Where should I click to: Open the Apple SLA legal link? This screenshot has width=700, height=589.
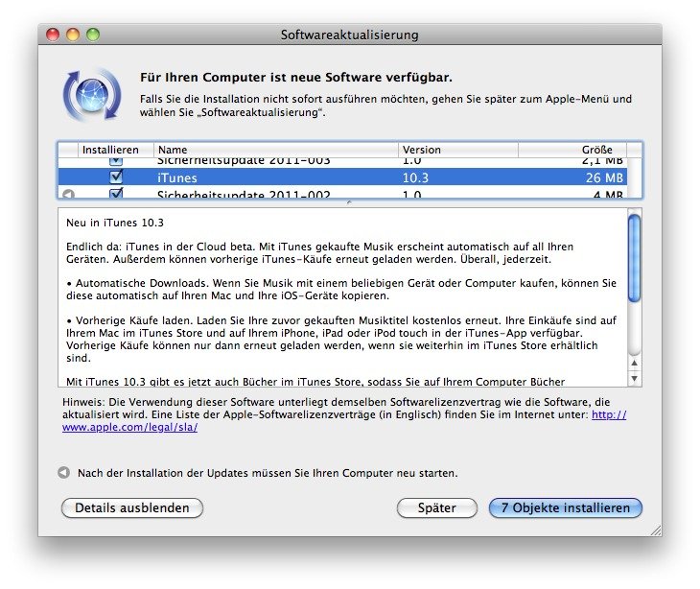tap(129, 427)
